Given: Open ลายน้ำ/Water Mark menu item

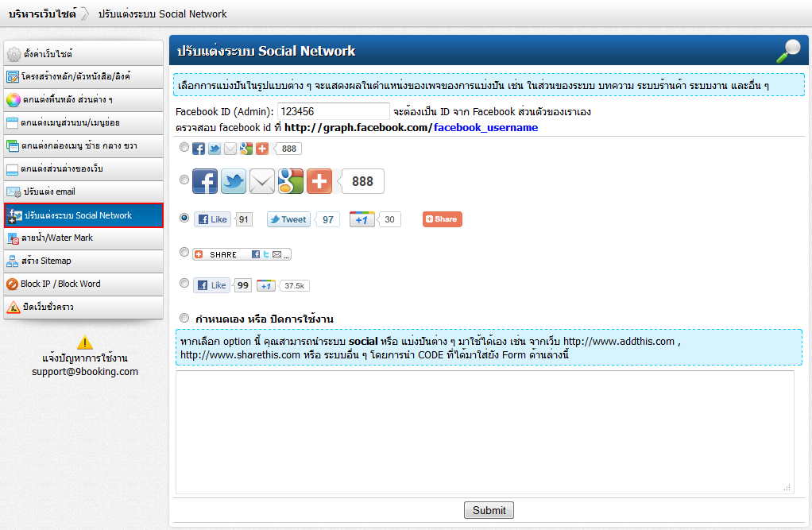Looking at the screenshot, I should coord(83,238).
